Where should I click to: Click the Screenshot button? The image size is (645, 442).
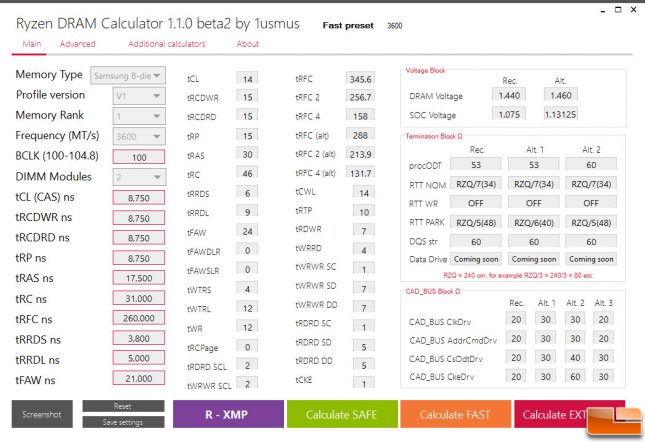pos(42,414)
